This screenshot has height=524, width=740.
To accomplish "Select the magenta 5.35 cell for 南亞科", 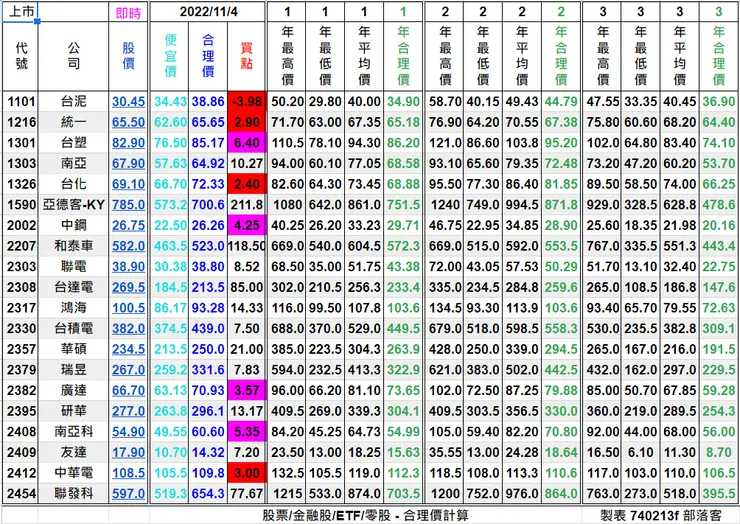I will point(247,431).
